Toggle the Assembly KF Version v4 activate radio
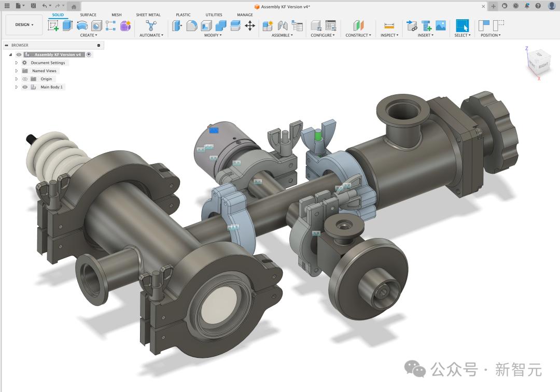This screenshot has width=560, height=392. coord(89,54)
